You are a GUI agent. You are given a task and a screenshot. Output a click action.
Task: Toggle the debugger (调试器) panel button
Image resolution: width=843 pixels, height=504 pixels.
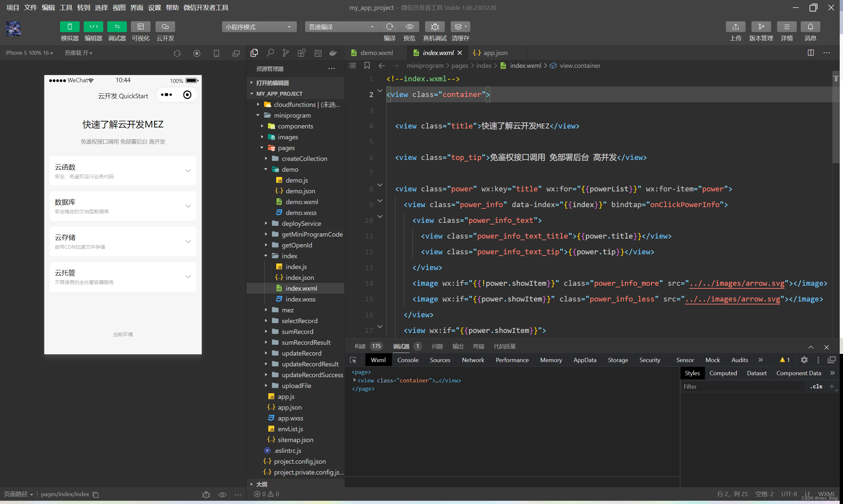click(x=117, y=27)
